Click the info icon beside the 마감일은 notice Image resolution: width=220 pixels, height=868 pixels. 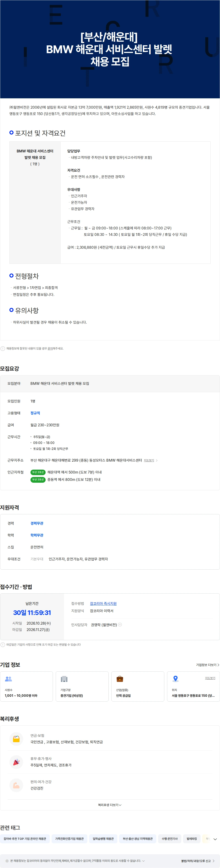pos(3,645)
